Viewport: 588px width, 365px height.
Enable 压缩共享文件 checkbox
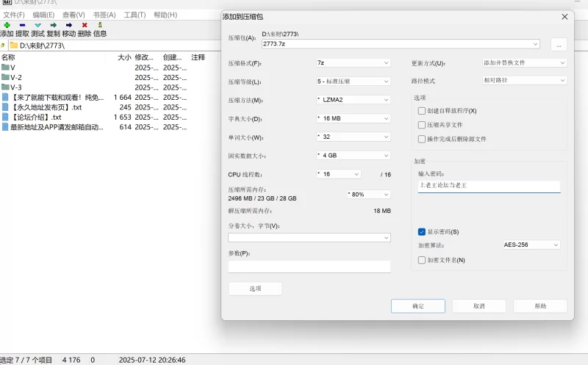421,125
